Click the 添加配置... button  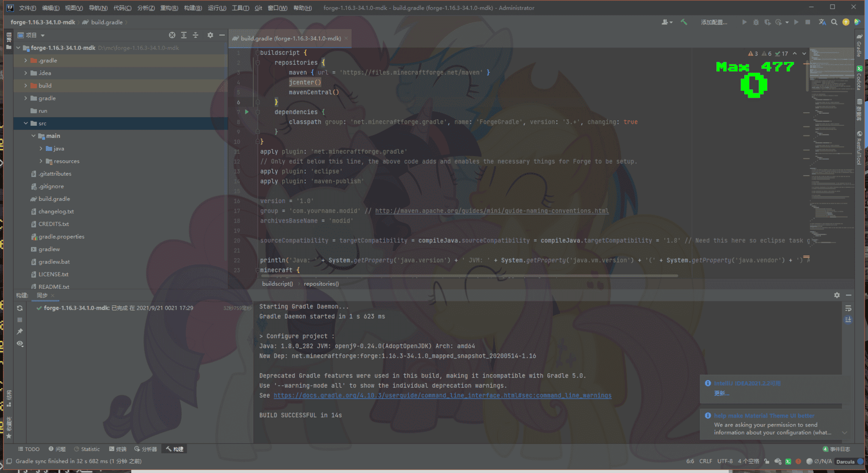714,22
